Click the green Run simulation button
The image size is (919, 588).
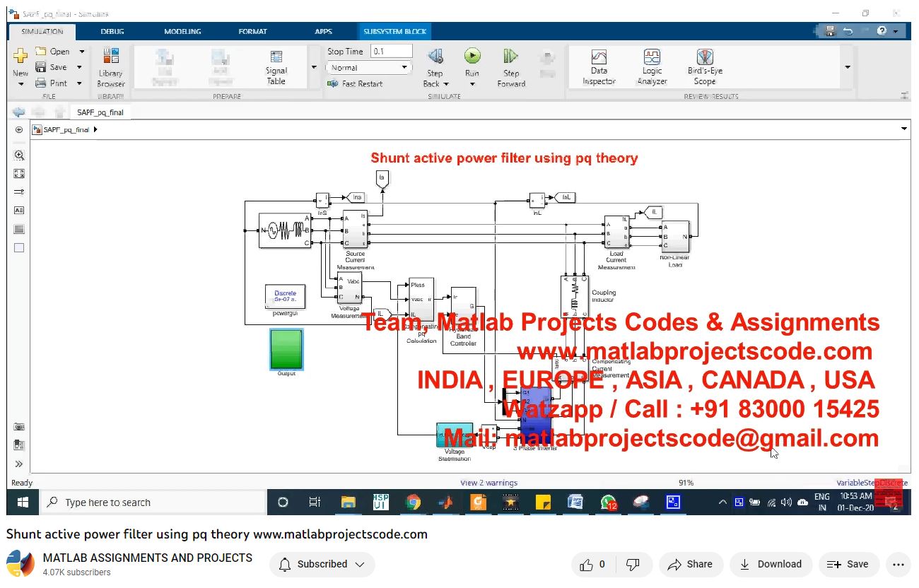click(x=472, y=57)
